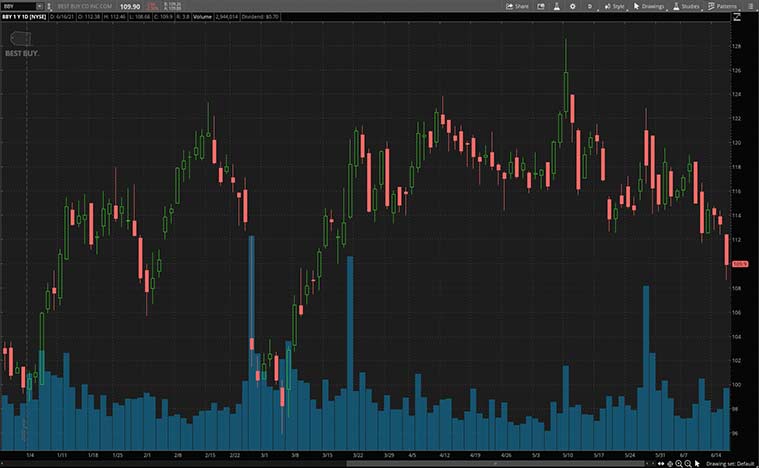Click the 108.9 current price label
This screenshot has width=759, height=468.
[740, 264]
